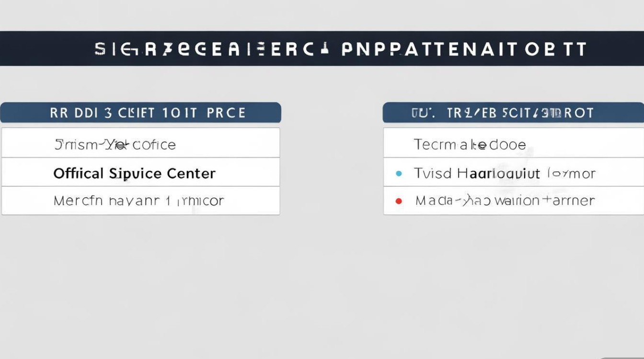The height and width of the screenshot is (359, 644).
Task: Pick the 'Mada-hao warion+arner' row text
Action: point(505,201)
